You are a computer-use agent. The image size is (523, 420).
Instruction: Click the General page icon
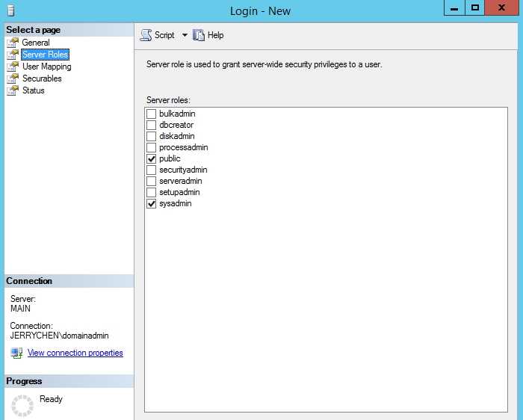tap(13, 43)
